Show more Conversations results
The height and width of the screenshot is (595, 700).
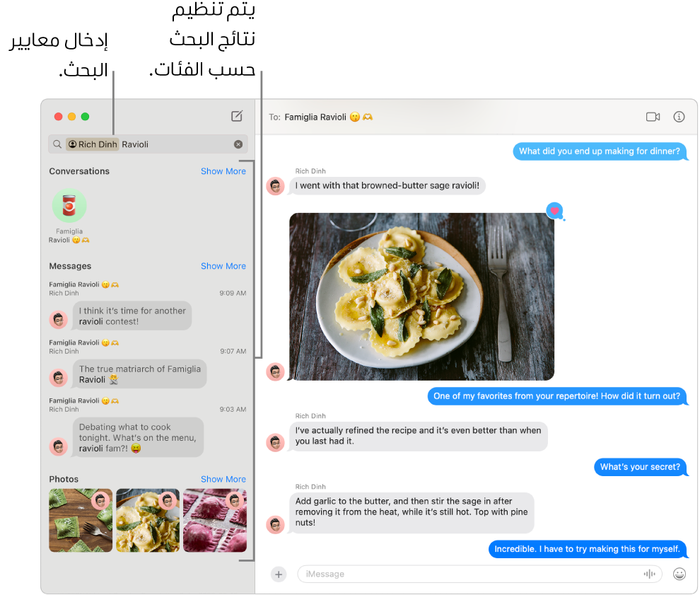223,171
